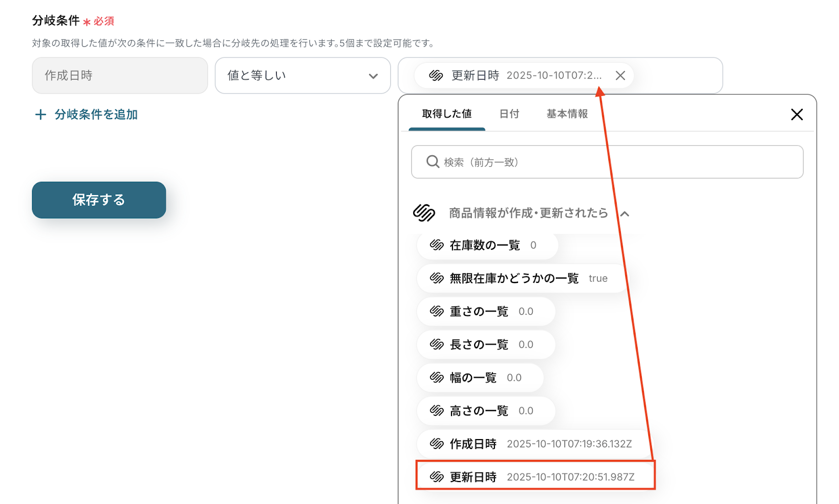This screenshot has height=504, width=839.
Task: Close the 取得した値 picker panel
Action: (797, 114)
